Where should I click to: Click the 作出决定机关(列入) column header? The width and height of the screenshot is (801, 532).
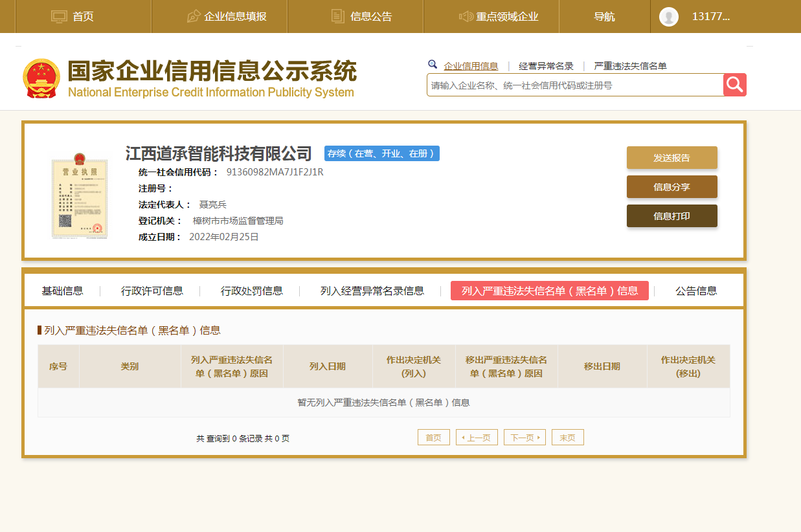click(x=414, y=366)
